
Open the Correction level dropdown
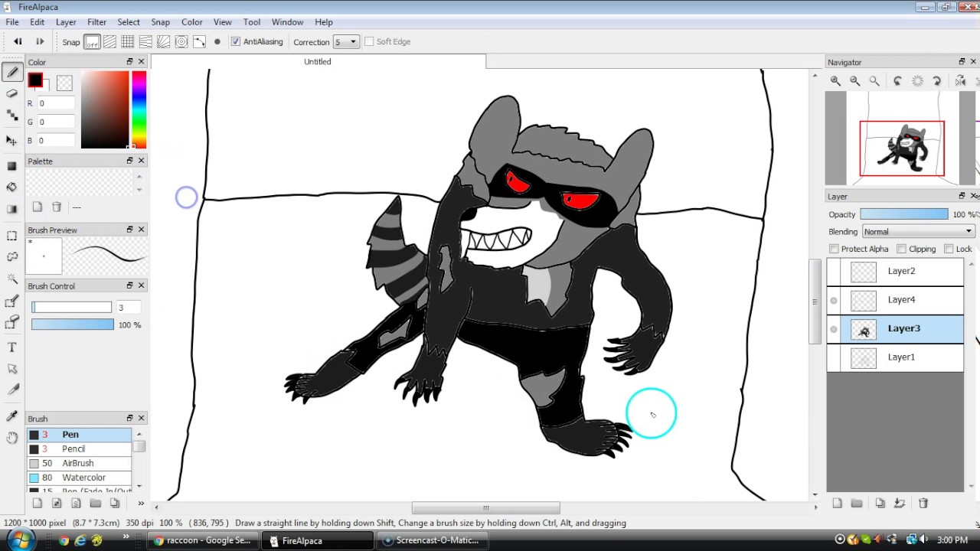pos(346,42)
